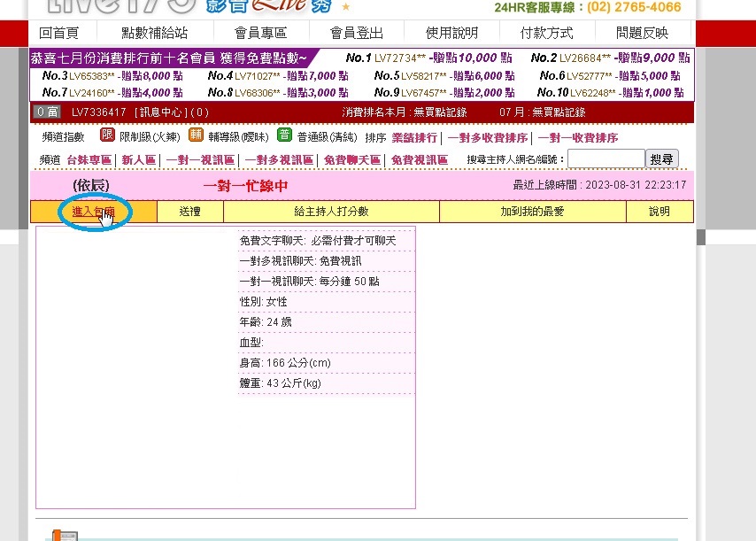756x541 pixels.
Task: Click 給主持人打分數 button
Action: tap(331, 212)
